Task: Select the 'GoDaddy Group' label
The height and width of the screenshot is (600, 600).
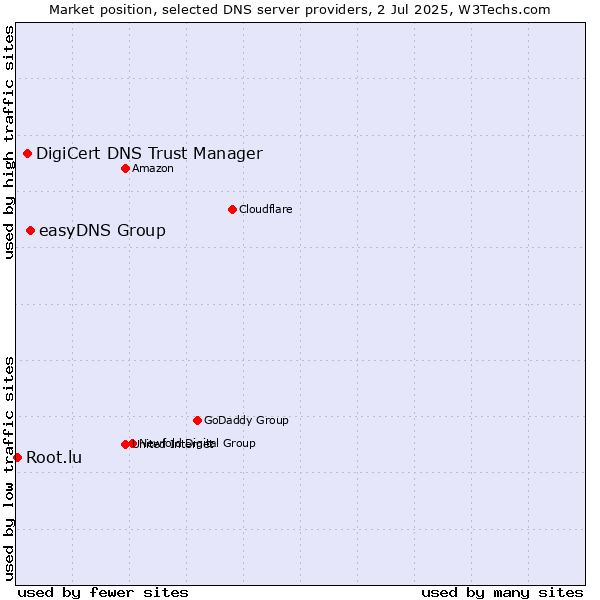Action: point(246,420)
